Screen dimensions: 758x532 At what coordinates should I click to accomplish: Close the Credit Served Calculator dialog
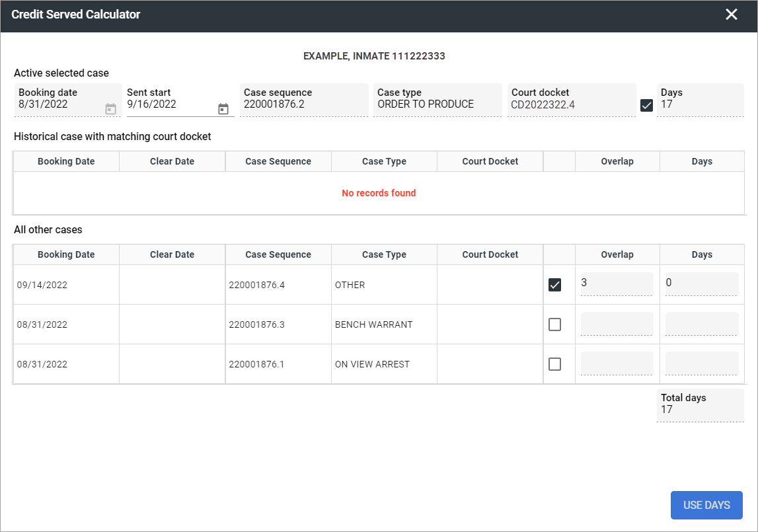(732, 15)
